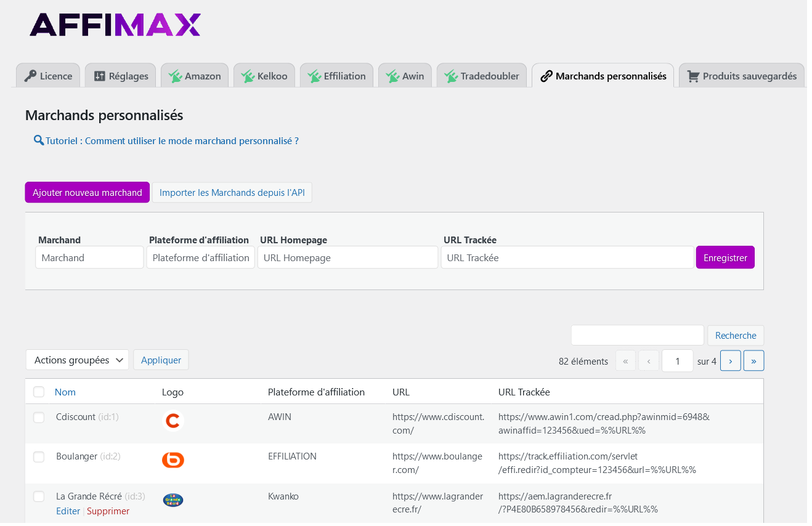Click the Recherche button
The height and width of the screenshot is (526, 812).
pyautogui.click(x=736, y=335)
